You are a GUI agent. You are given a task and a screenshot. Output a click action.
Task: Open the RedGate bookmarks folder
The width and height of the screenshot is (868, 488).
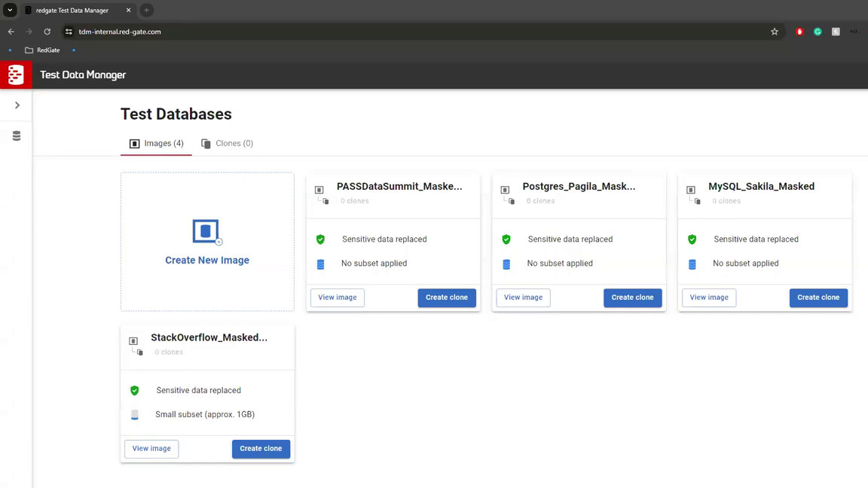pos(43,50)
